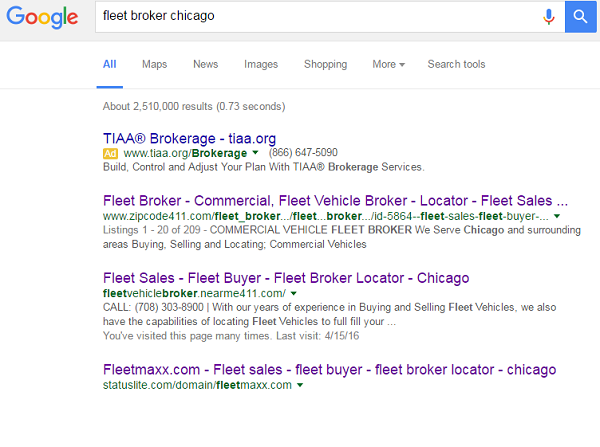600x447 pixels.
Task: Click the Google logo
Action: point(44,17)
